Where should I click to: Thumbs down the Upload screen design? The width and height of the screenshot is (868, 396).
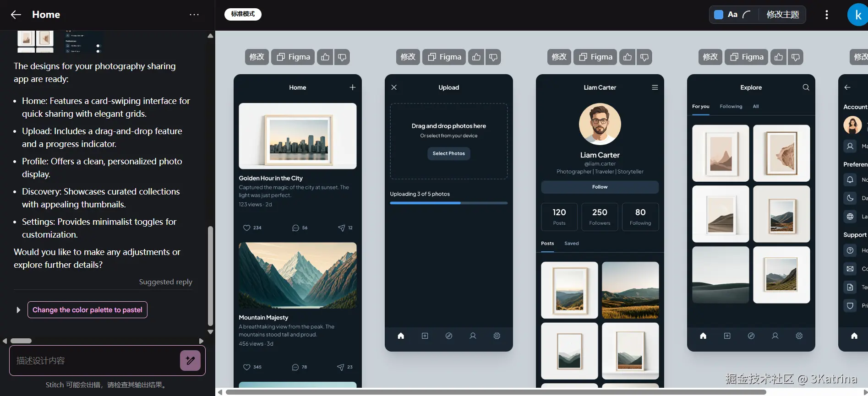(493, 57)
